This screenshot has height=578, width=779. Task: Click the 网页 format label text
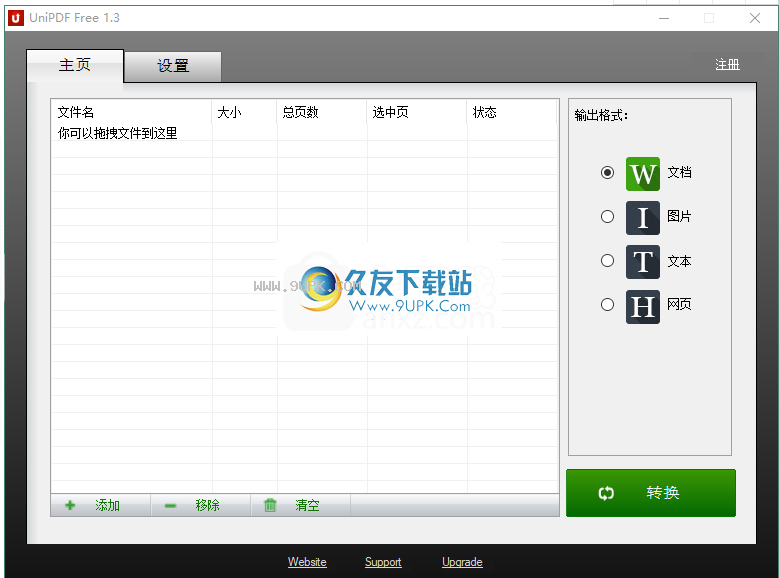click(679, 304)
